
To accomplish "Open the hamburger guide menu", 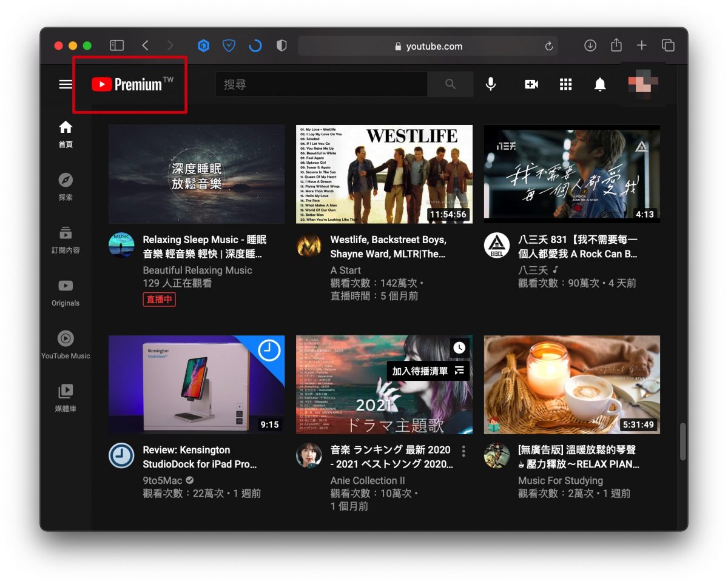I will click(x=66, y=84).
